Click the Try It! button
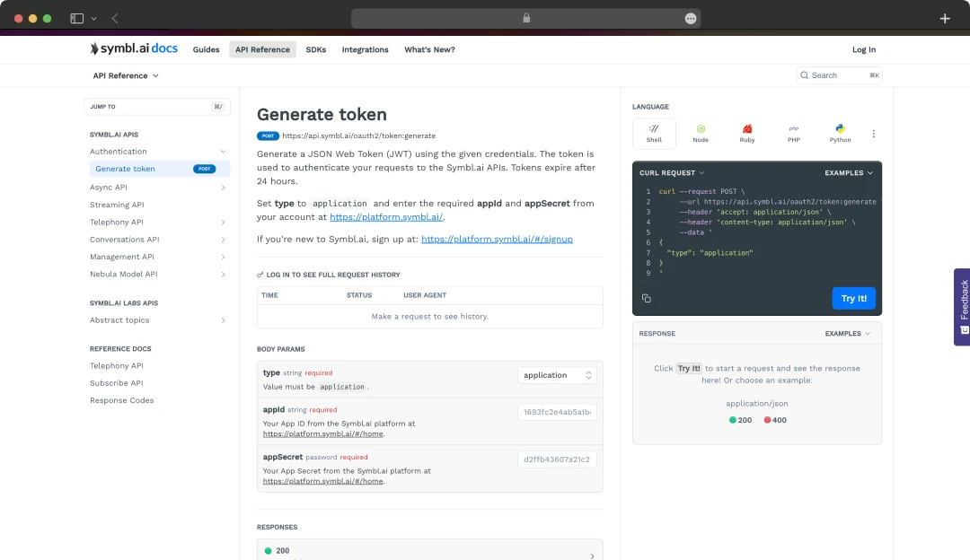Image resolution: width=970 pixels, height=560 pixels. tap(853, 298)
